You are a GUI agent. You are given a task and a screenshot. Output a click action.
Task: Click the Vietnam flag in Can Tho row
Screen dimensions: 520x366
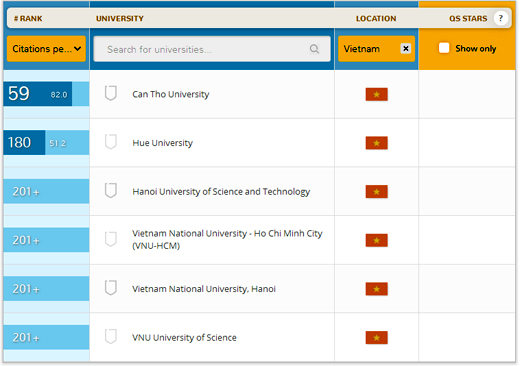376,94
